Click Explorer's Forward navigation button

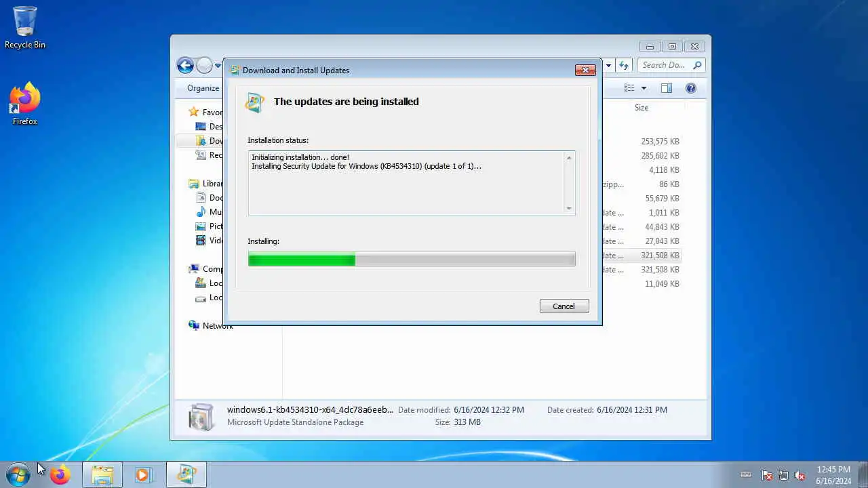(205, 65)
